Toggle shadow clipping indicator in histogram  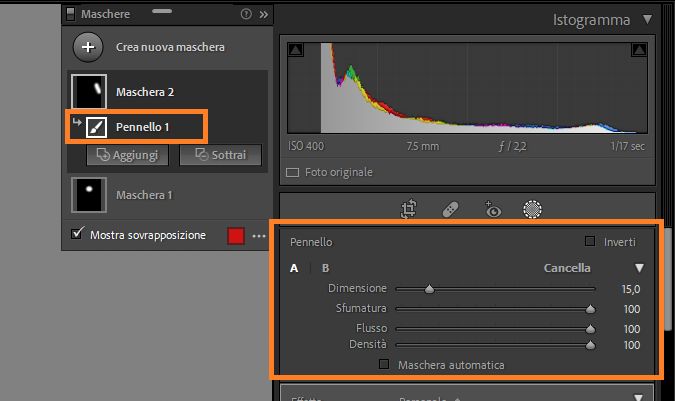[295, 50]
